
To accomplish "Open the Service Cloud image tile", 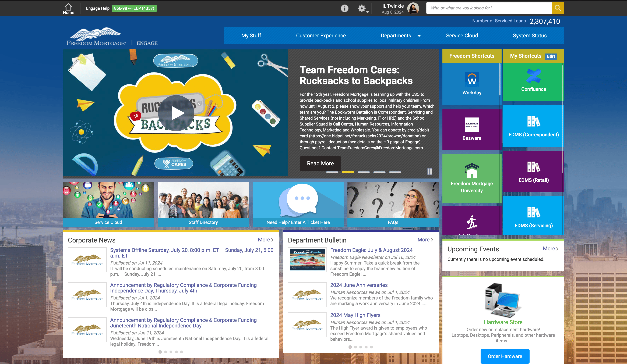I will tap(108, 204).
